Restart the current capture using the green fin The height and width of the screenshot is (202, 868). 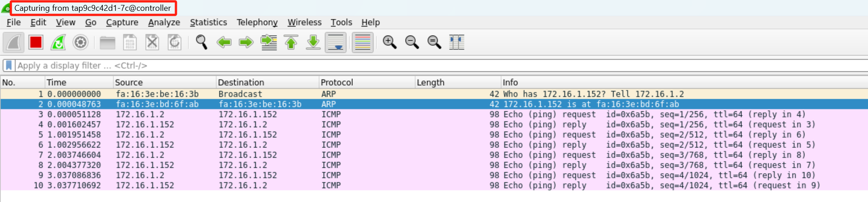click(58, 42)
